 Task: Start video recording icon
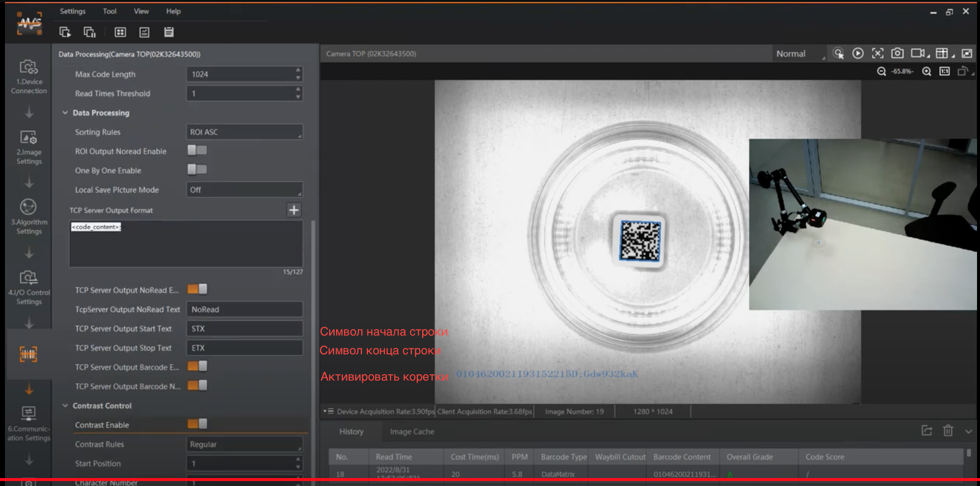[919, 53]
